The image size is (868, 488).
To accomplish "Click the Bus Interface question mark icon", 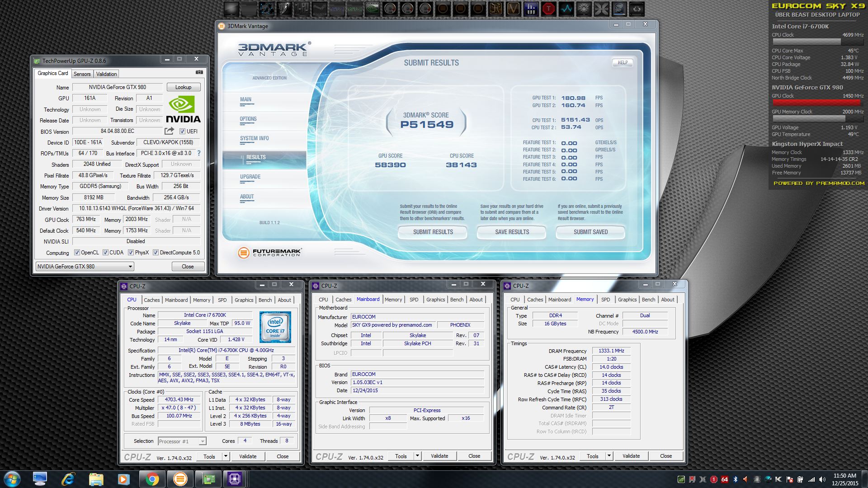I will [199, 153].
